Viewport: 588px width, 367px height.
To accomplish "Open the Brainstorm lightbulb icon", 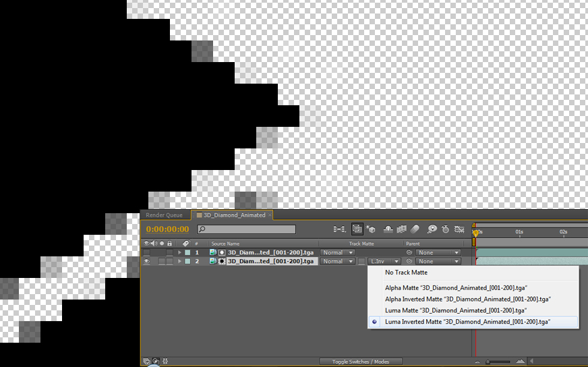I will [x=432, y=229].
